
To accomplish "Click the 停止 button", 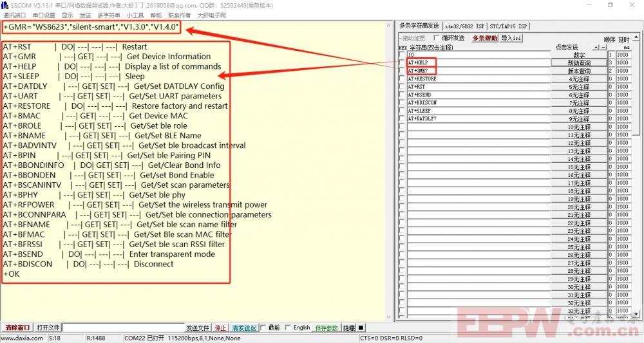I will (x=220, y=328).
